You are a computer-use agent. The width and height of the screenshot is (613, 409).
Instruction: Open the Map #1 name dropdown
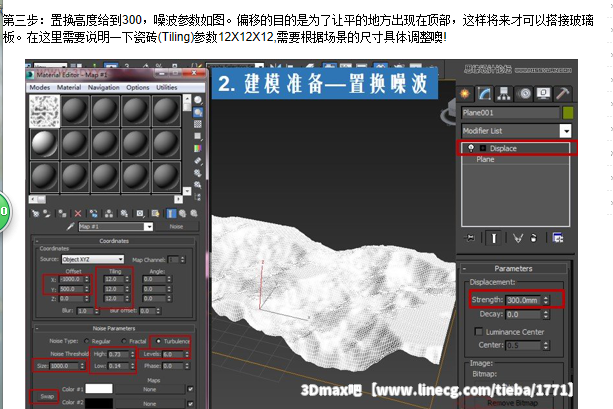tap(149, 226)
